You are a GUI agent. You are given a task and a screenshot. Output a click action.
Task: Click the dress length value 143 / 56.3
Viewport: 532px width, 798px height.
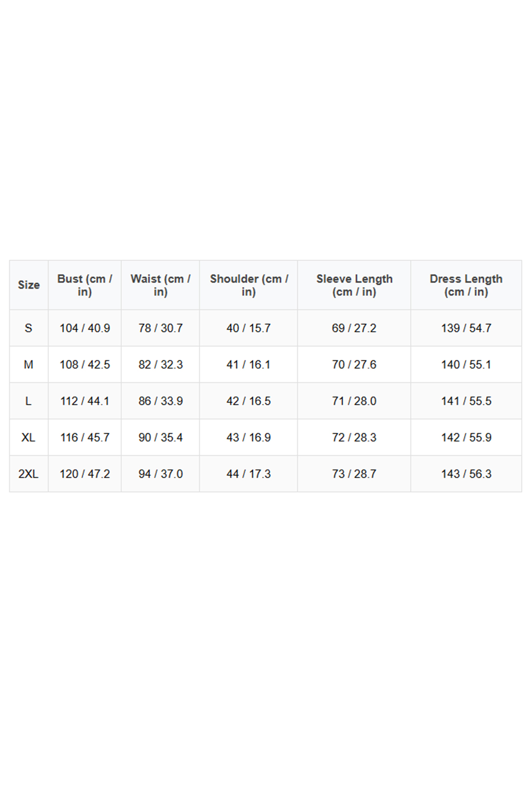pyautogui.click(x=466, y=474)
